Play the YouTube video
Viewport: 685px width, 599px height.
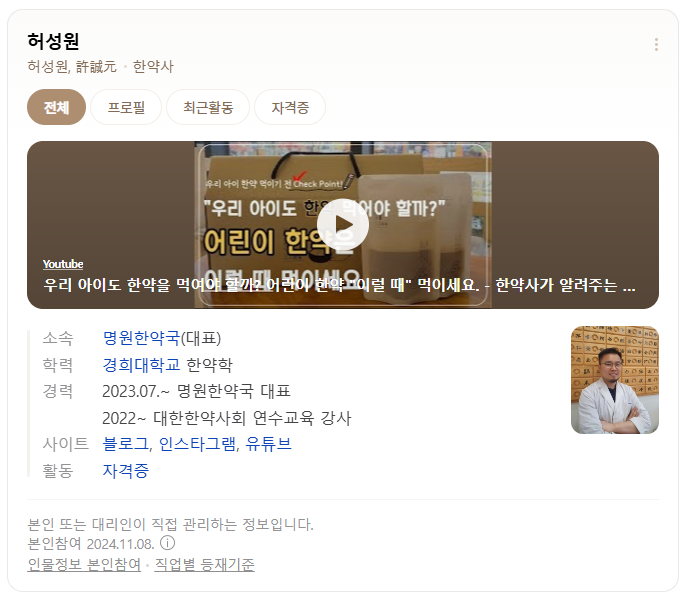click(x=343, y=225)
